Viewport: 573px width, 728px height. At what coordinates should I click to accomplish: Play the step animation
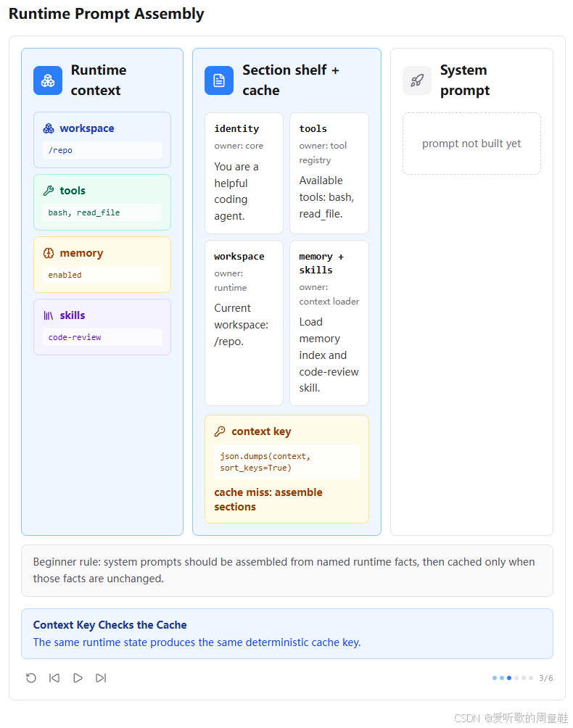(x=78, y=678)
